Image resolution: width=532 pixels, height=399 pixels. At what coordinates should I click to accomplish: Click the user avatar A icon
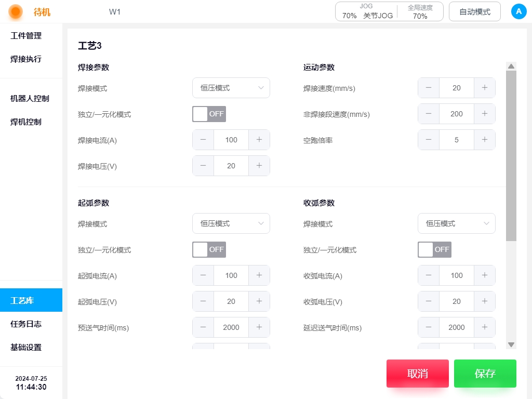point(518,11)
